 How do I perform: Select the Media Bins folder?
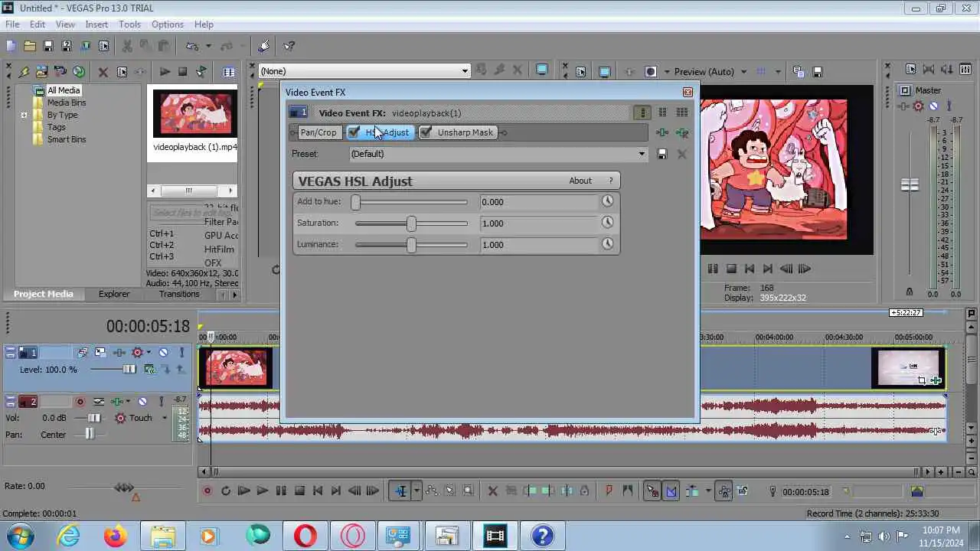point(67,103)
